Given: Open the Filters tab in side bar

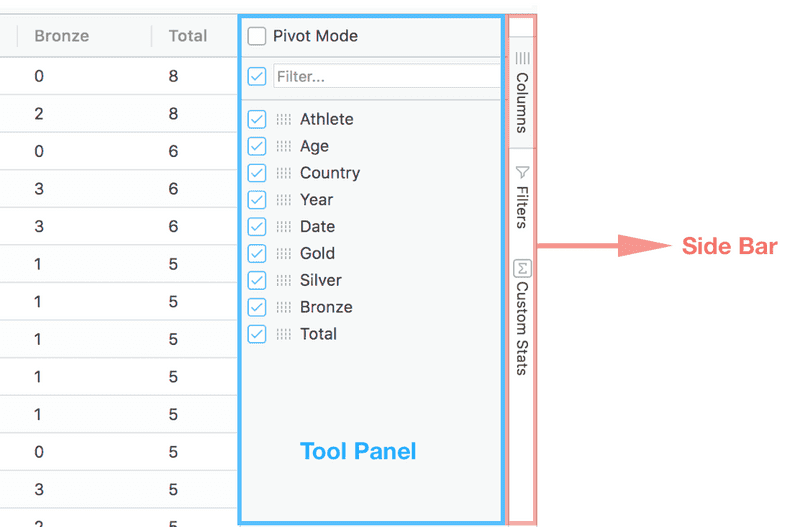Looking at the screenshot, I should [x=522, y=197].
